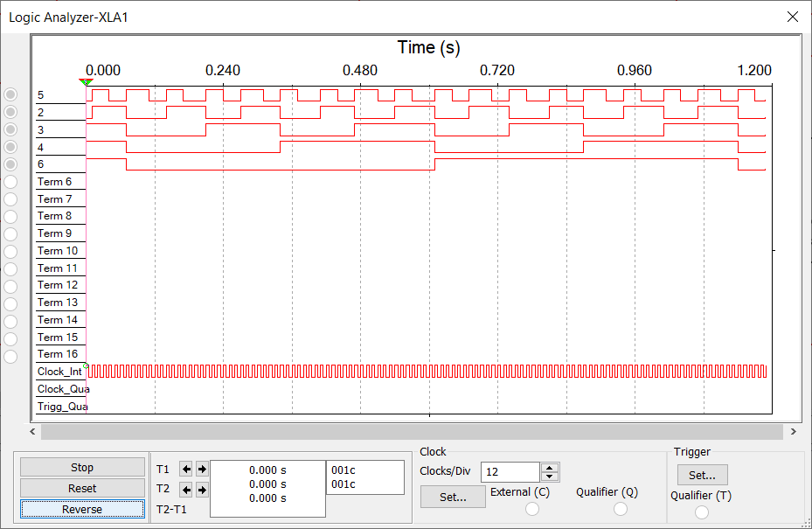This screenshot has width=812, height=529.
Task: Select the terminal circle for Term 6
Action: pos(10,182)
